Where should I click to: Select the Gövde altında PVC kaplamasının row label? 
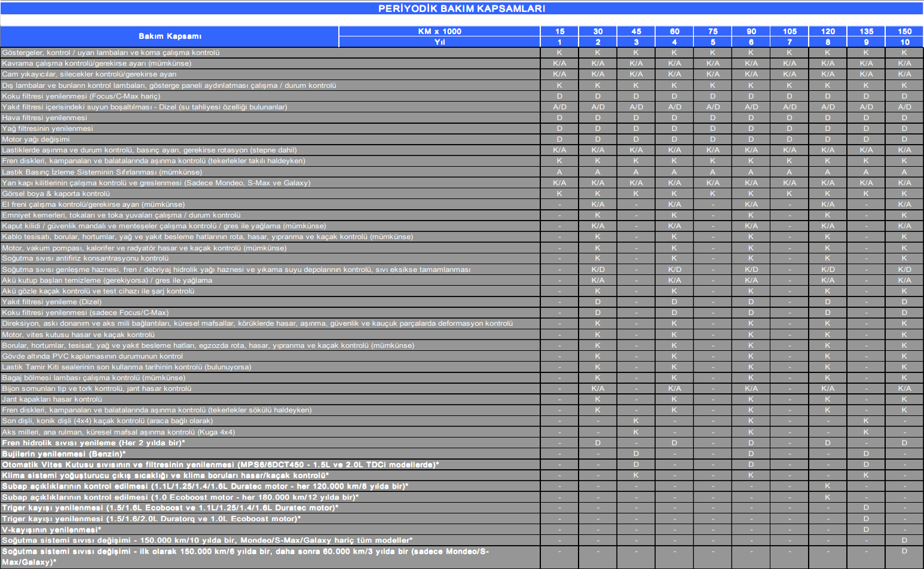click(93, 356)
